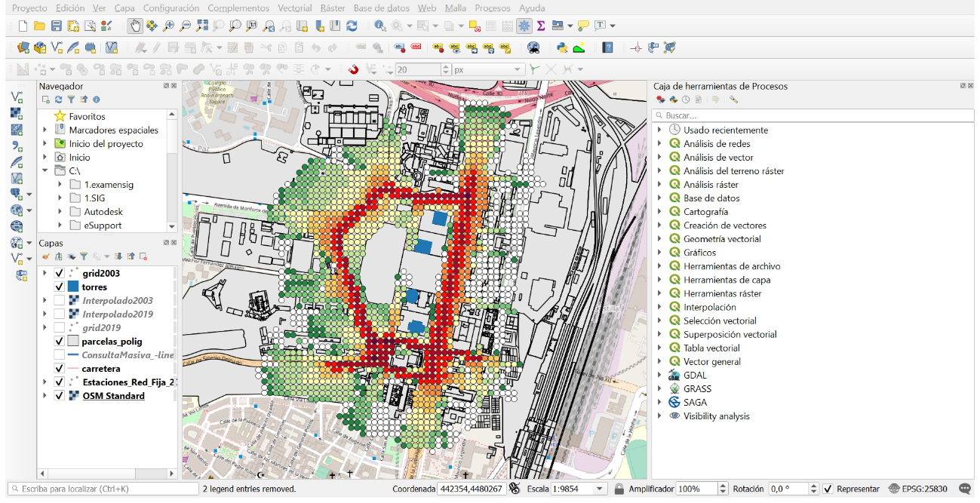Expand the Análisis de redes toolbox group

[659, 144]
